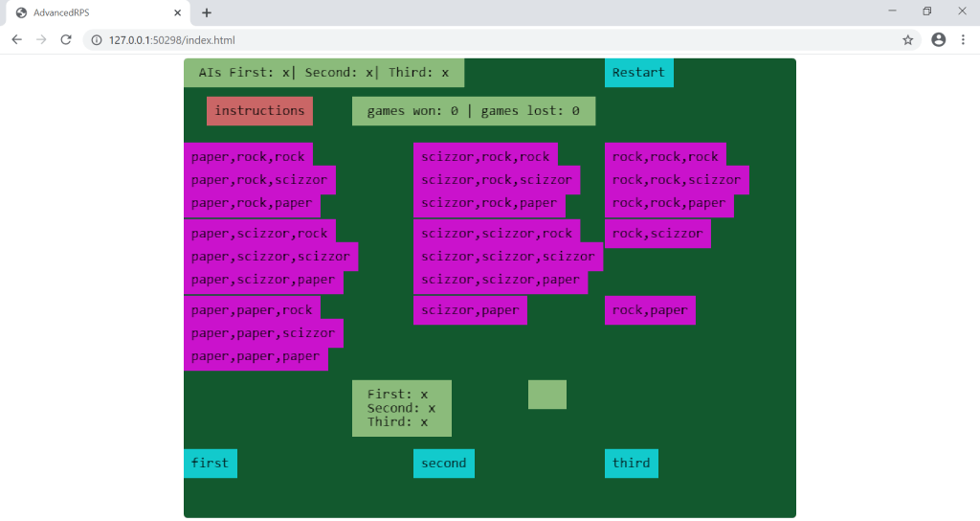Screen dimensions: 980x521
Task: Click the address bar URL field
Action: tap(479, 40)
